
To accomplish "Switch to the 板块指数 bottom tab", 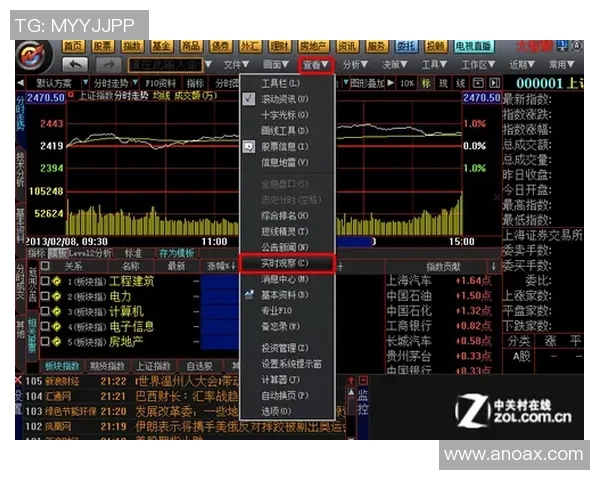I will click(x=61, y=367).
